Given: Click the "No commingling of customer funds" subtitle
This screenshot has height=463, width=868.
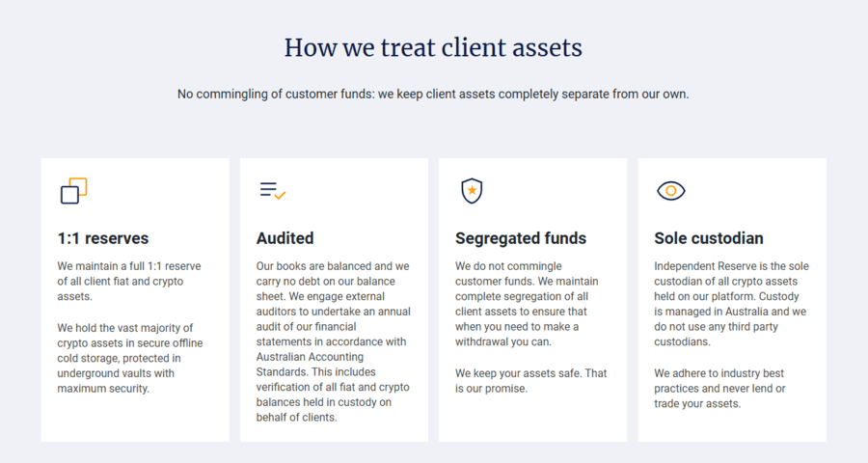Looking at the screenshot, I should [x=433, y=95].
